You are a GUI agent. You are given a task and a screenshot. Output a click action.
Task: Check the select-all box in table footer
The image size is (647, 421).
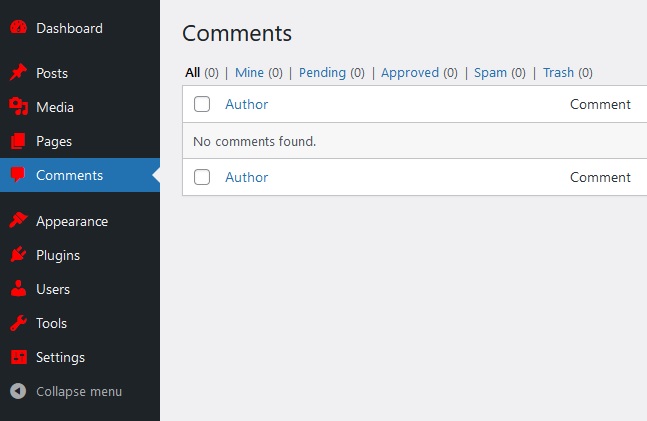click(202, 177)
